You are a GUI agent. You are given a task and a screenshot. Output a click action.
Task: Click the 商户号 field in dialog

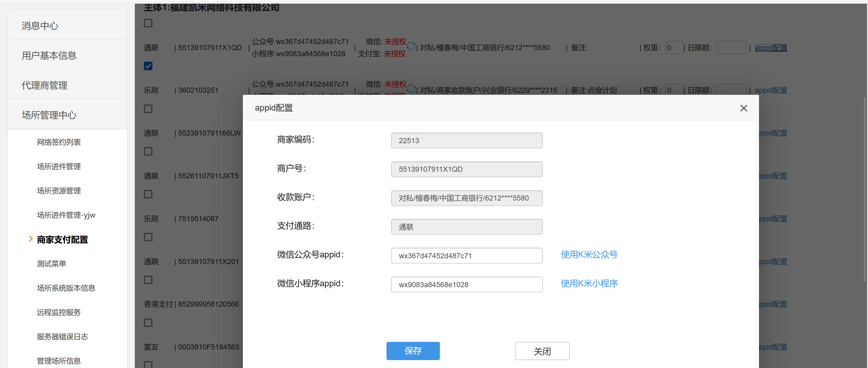tap(467, 169)
